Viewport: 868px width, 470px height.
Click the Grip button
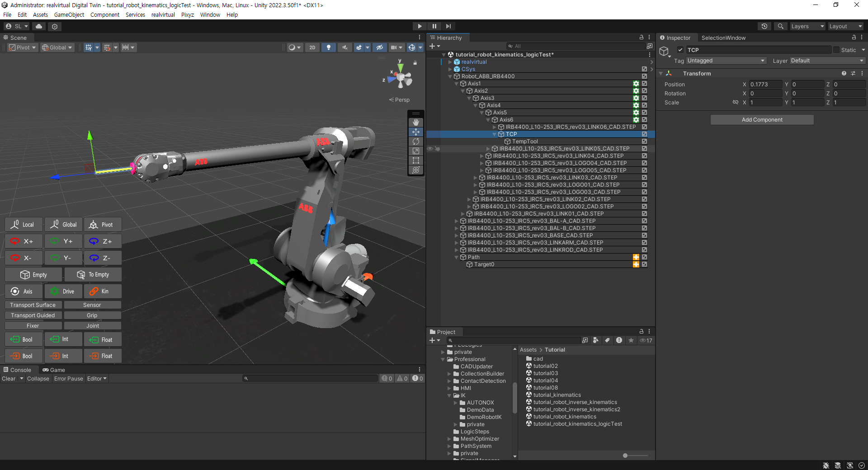[92, 315]
